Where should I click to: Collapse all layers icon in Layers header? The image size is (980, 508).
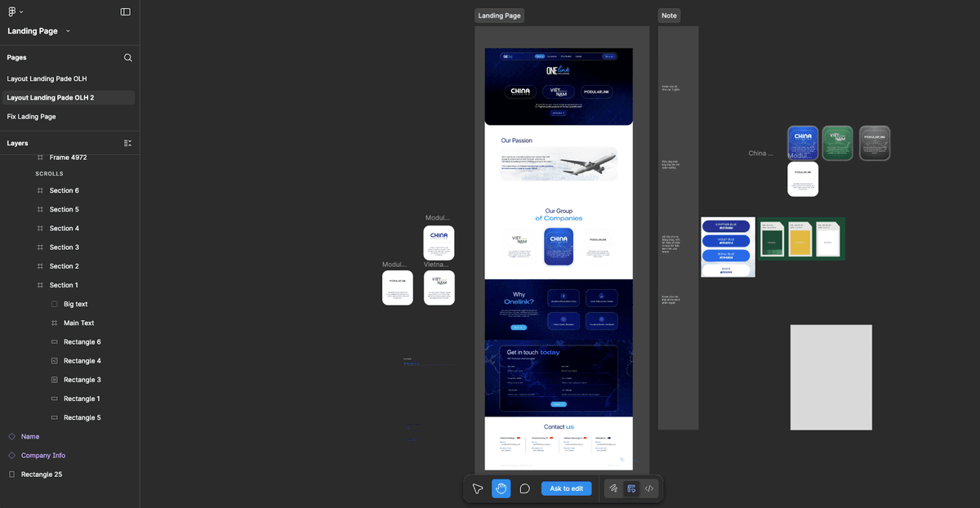(x=127, y=143)
